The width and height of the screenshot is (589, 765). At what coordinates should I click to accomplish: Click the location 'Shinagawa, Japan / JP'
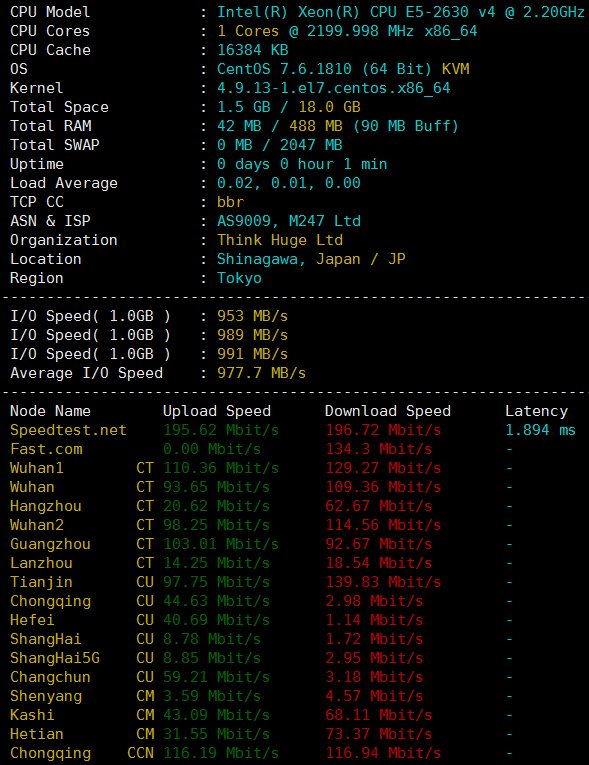click(x=311, y=260)
